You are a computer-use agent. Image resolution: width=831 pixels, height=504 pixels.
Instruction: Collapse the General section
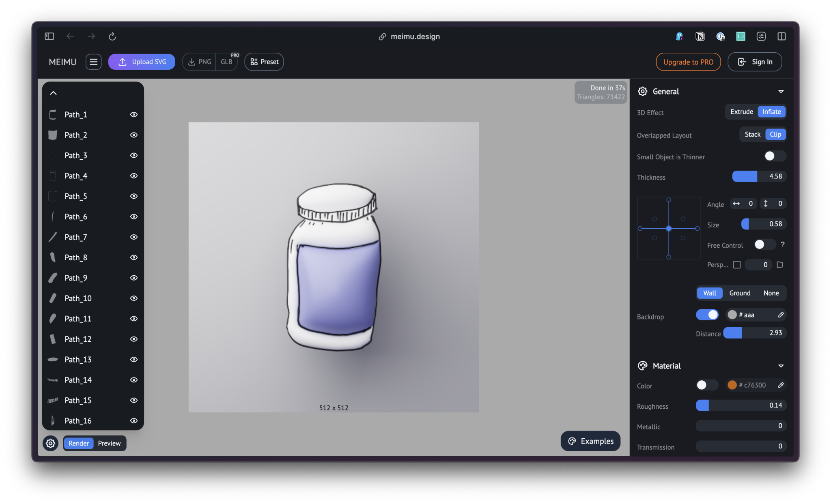click(x=781, y=92)
